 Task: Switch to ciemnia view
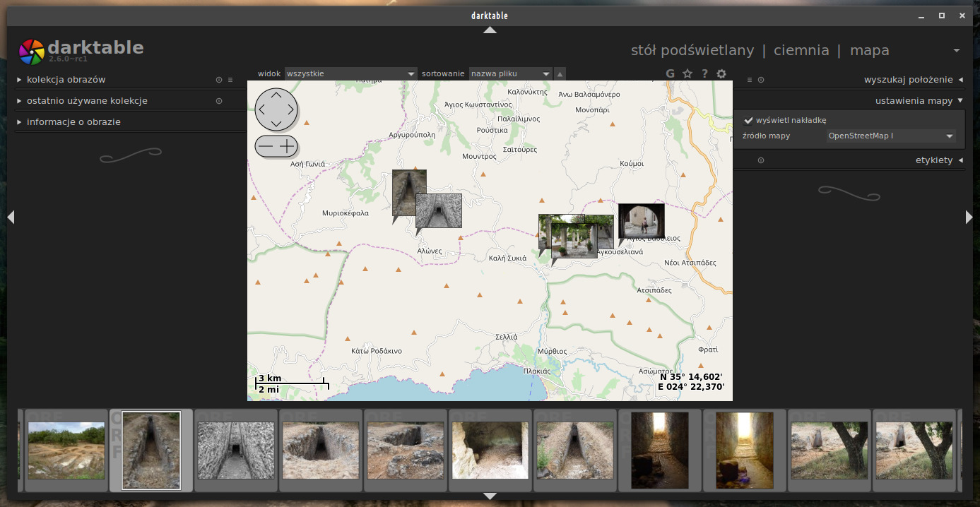point(801,50)
